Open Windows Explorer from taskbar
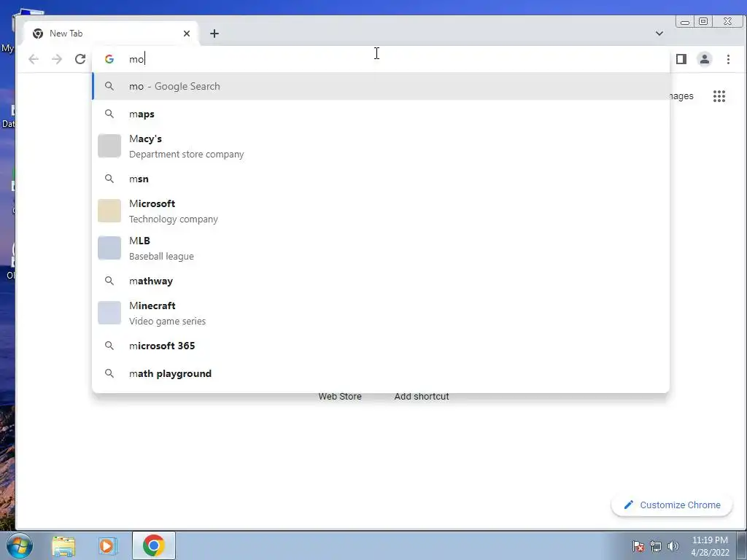Viewport: 747px width, 560px height. (x=63, y=545)
